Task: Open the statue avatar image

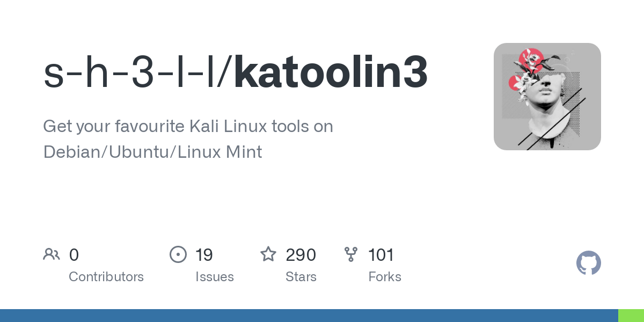Action: click(x=547, y=97)
